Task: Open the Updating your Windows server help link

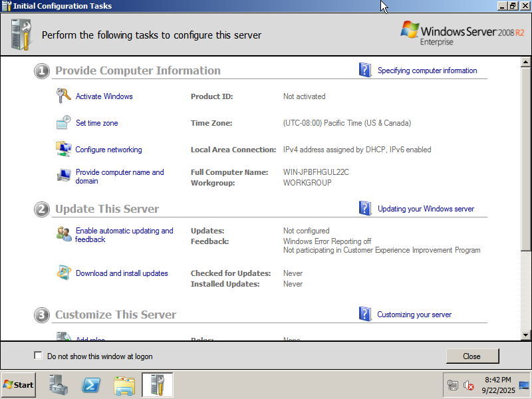Action: click(426, 209)
